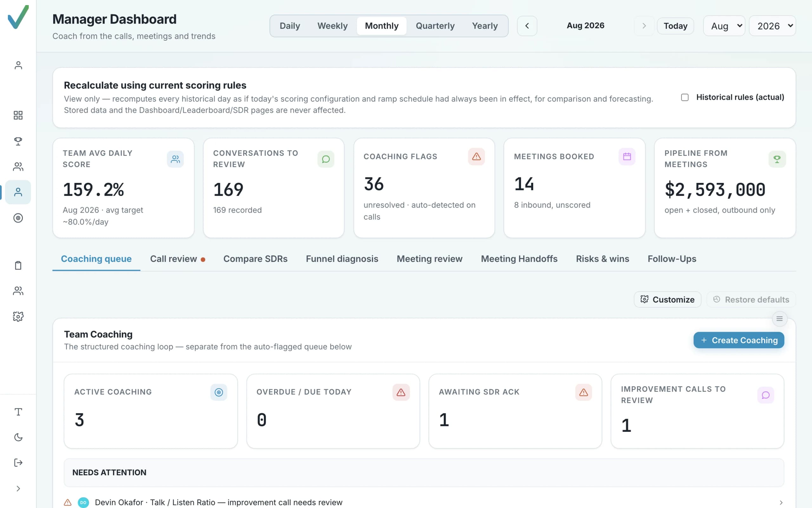This screenshot has height=508, width=812.
Task: Select the Quarterly period option
Action: (x=435, y=26)
